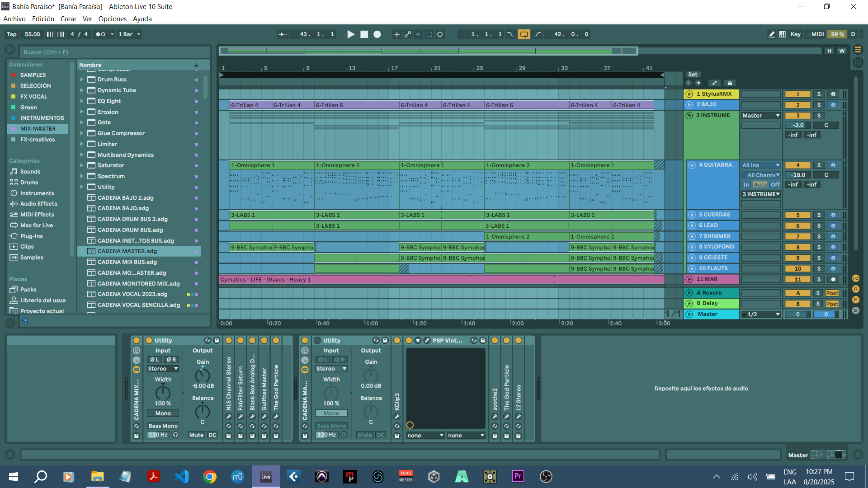
Task: Unfold the 2 BAJO track
Action: coord(689,105)
